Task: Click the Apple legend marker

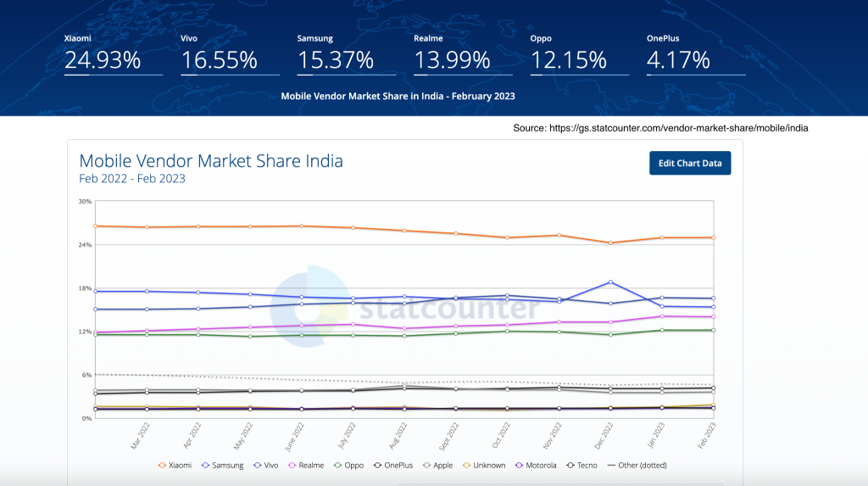Action: pyautogui.click(x=427, y=466)
